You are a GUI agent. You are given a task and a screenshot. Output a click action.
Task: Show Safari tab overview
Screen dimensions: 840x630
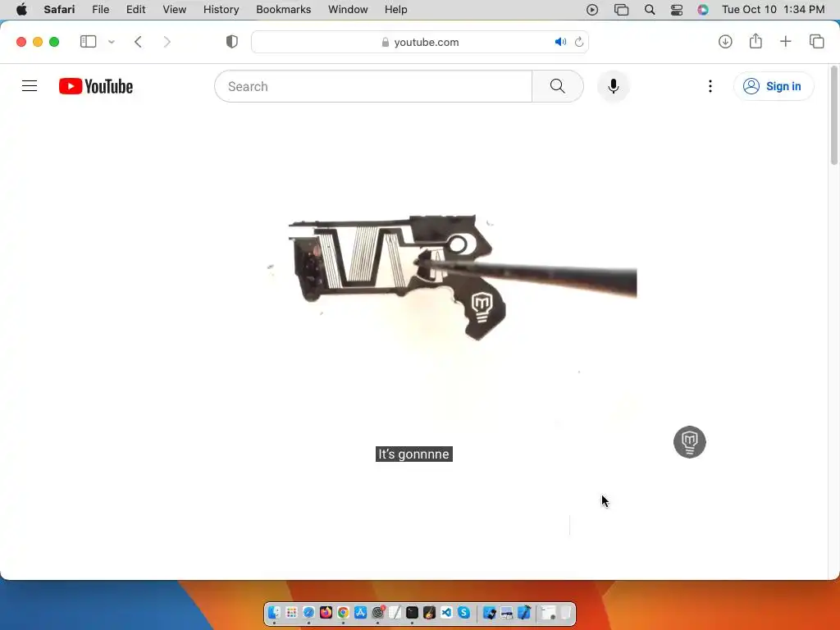tap(817, 42)
